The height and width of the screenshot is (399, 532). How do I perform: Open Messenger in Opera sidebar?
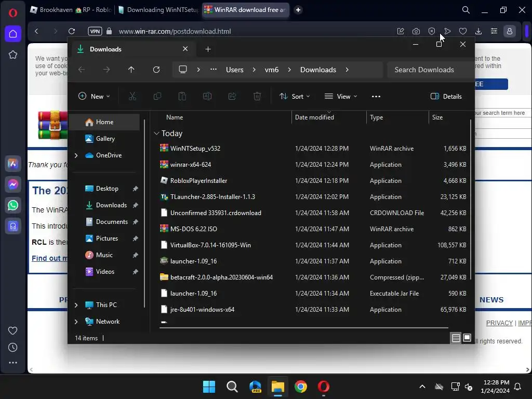13,184
